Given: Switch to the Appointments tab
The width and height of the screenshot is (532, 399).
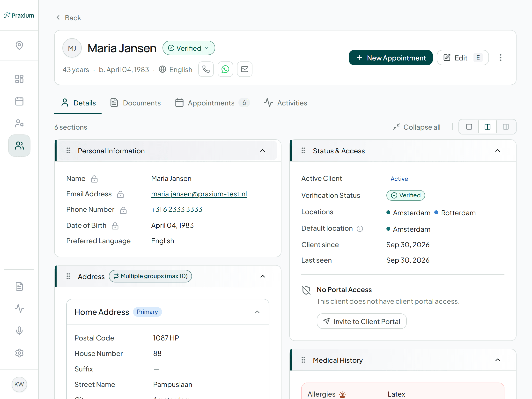Looking at the screenshot, I should [x=212, y=103].
